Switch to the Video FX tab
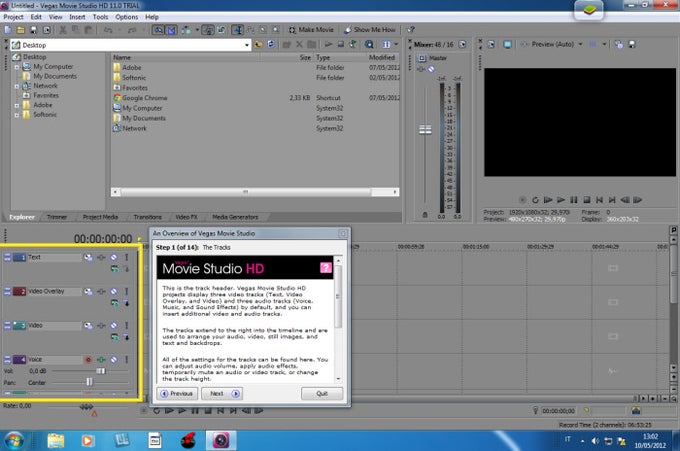The width and height of the screenshot is (680, 451). point(186,217)
